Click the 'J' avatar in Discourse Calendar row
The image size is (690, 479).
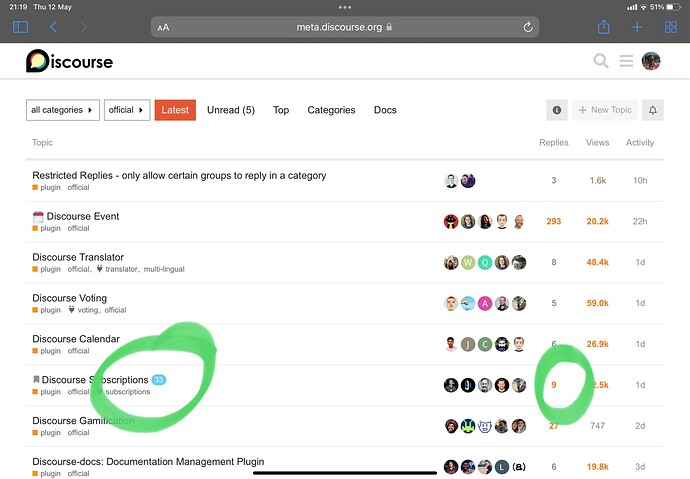[x=468, y=344]
